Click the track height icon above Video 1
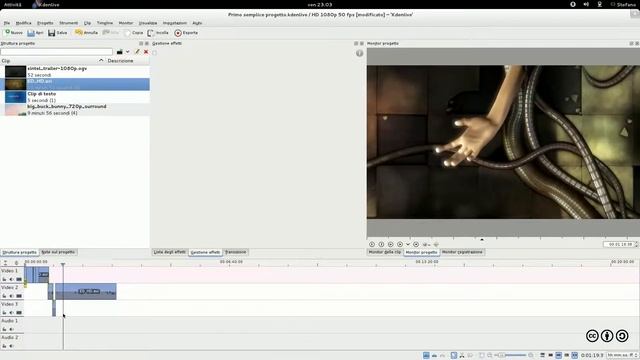 [x=5, y=262]
